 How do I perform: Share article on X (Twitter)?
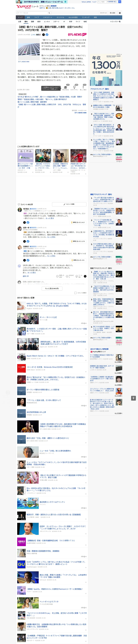pos(44,35)
